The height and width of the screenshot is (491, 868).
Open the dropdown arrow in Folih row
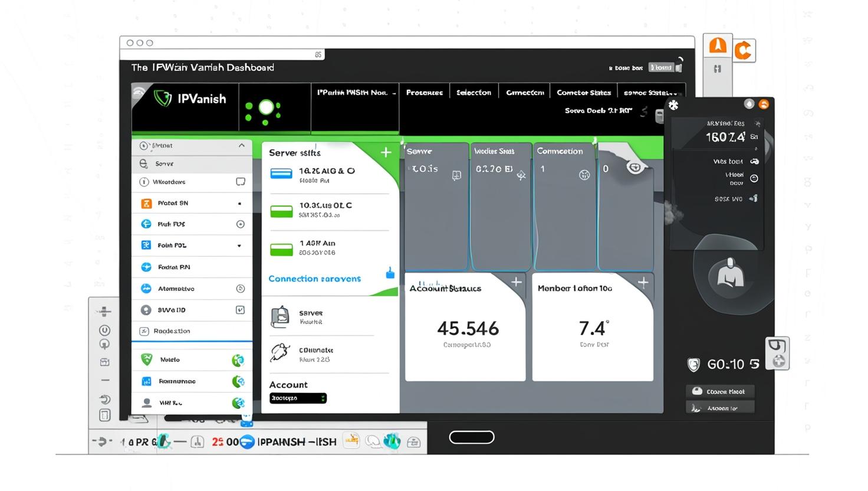coord(239,245)
